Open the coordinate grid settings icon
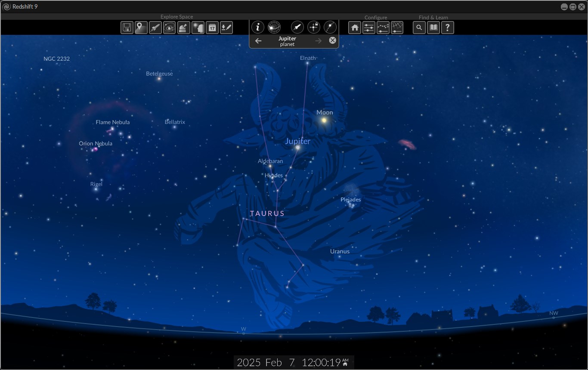Viewport: 588px width, 370px height. point(397,28)
